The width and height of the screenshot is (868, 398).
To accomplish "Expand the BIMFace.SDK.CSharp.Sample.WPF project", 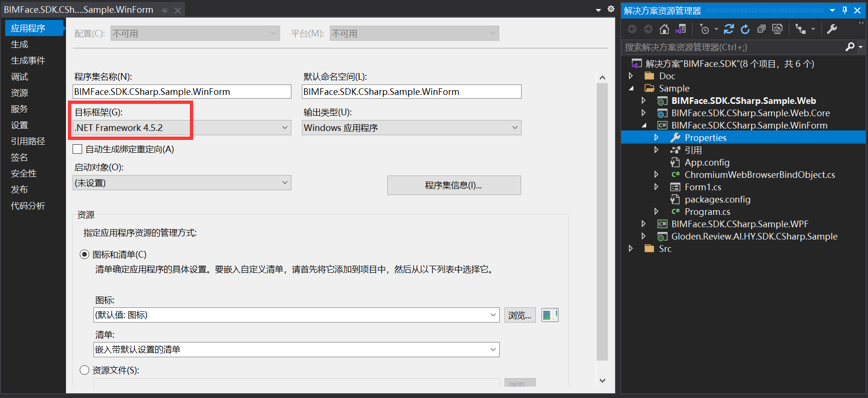I will (x=644, y=224).
